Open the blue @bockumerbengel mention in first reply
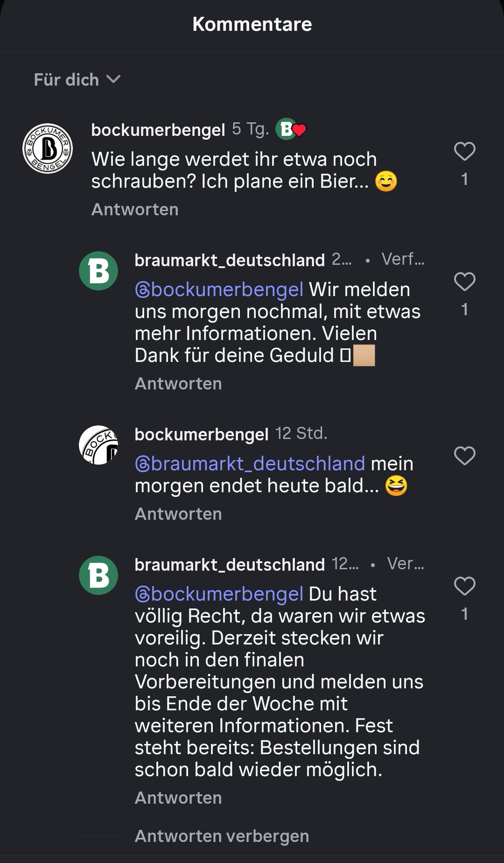This screenshot has height=863, width=504. tap(219, 290)
